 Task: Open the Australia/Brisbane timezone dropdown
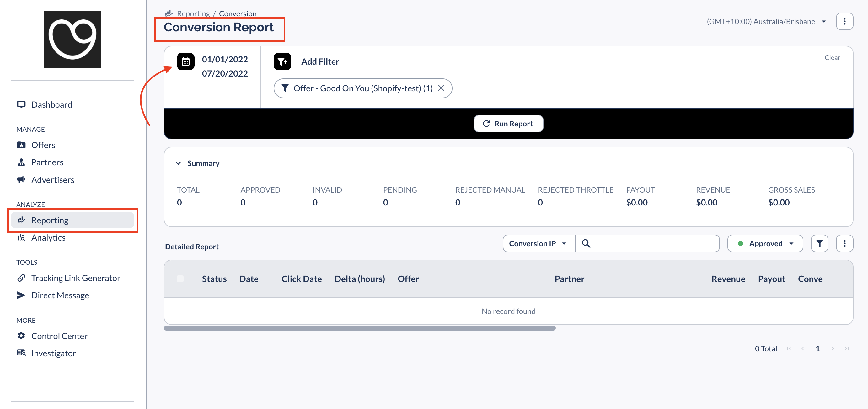766,22
